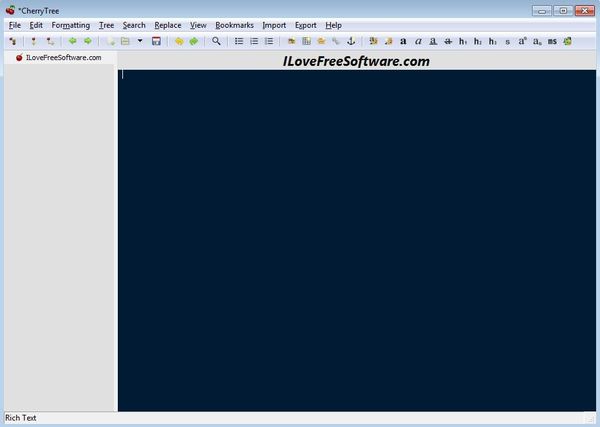Insert a table via toolbar

(x=306, y=41)
